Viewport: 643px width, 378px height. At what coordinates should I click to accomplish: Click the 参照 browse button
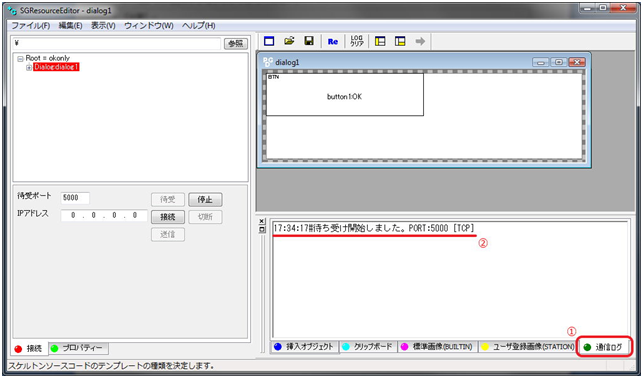click(x=235, y=44)
